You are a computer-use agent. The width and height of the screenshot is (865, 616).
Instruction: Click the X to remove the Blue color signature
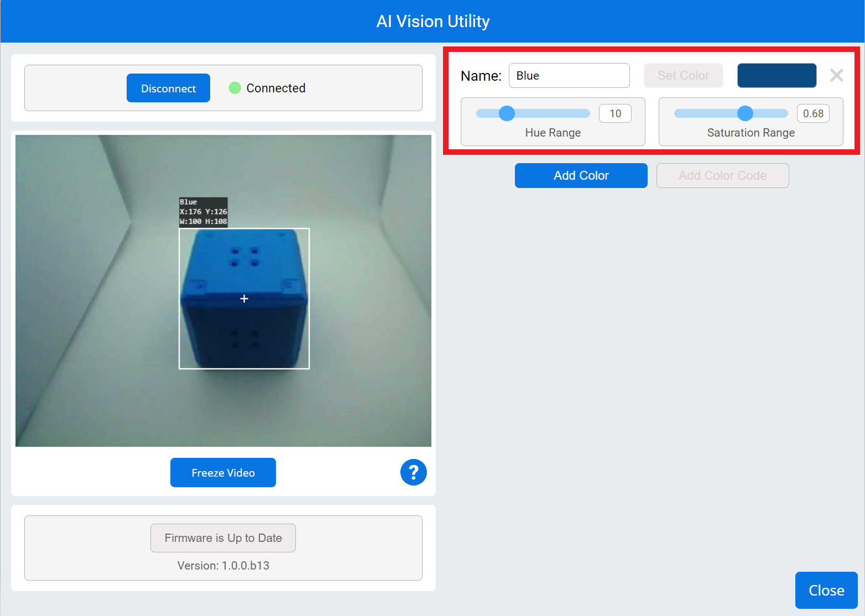tap(836, 75)
